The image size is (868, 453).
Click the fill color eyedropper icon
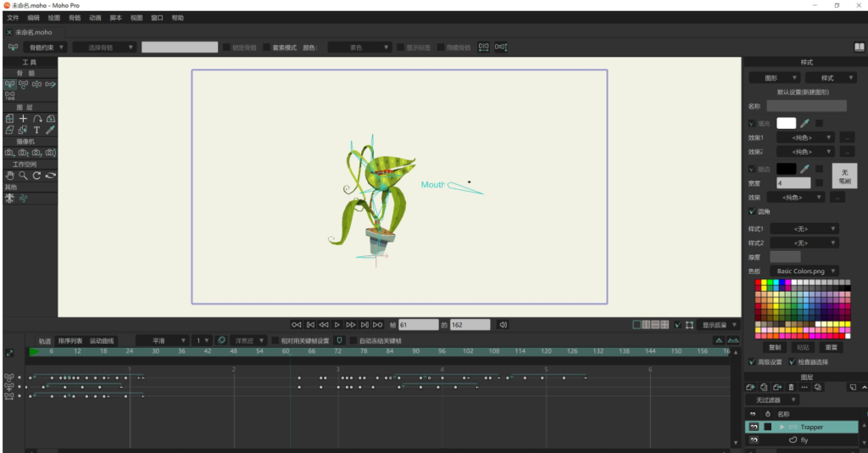805,123
